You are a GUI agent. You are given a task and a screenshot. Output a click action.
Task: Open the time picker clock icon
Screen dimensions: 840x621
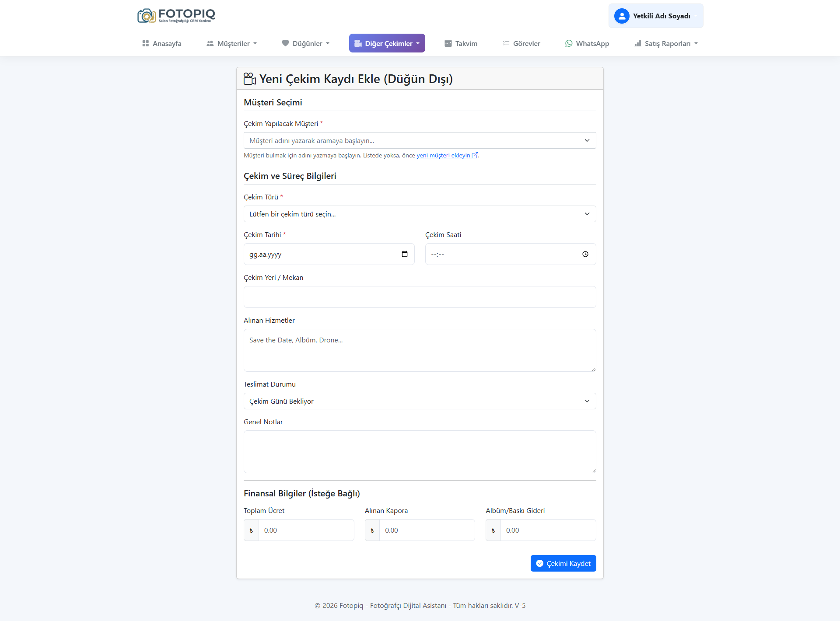click(x=585, y=254)
